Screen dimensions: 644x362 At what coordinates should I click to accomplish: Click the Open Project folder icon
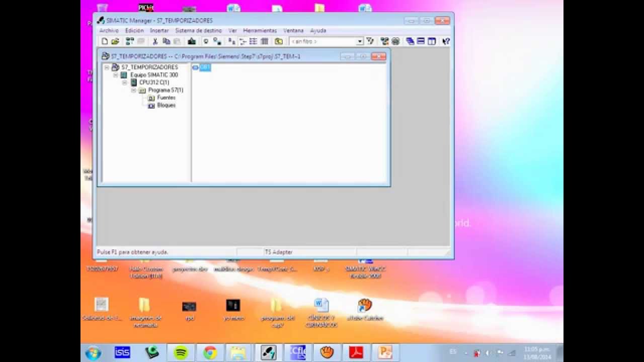[x=115, y=41]
